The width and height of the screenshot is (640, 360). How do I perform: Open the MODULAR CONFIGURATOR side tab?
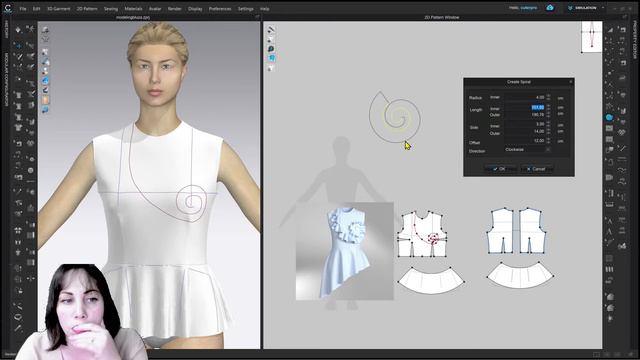6,80
